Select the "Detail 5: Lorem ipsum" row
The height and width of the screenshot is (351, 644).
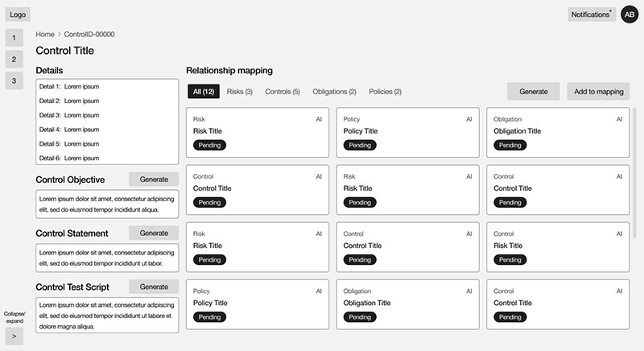(69, 144)
